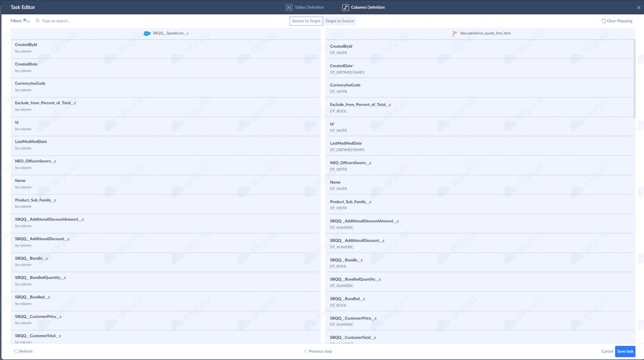Select source column SBQQ__Bundled__c
644x360 pixels.
[165, 301]
